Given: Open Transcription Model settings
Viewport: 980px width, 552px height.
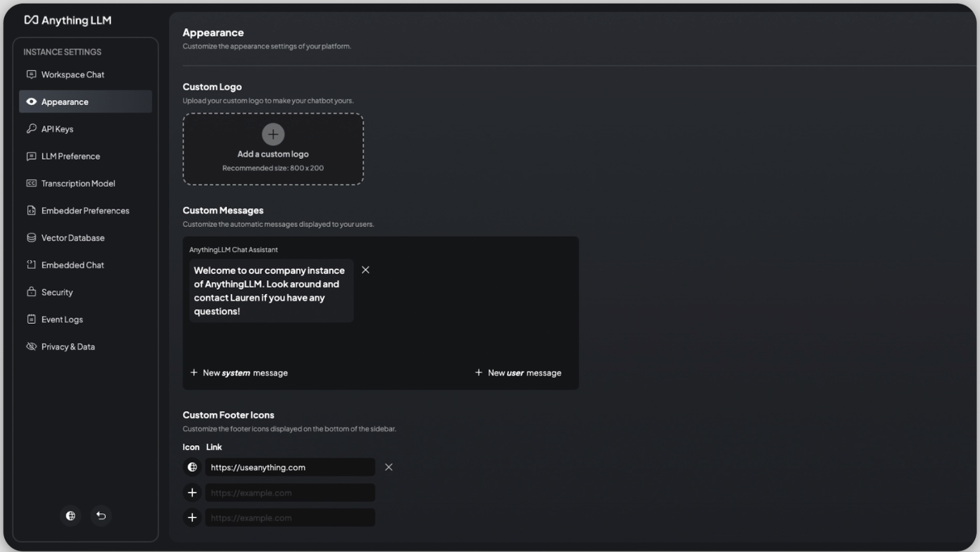Looking at the screenshot, I should pos(85,183).
